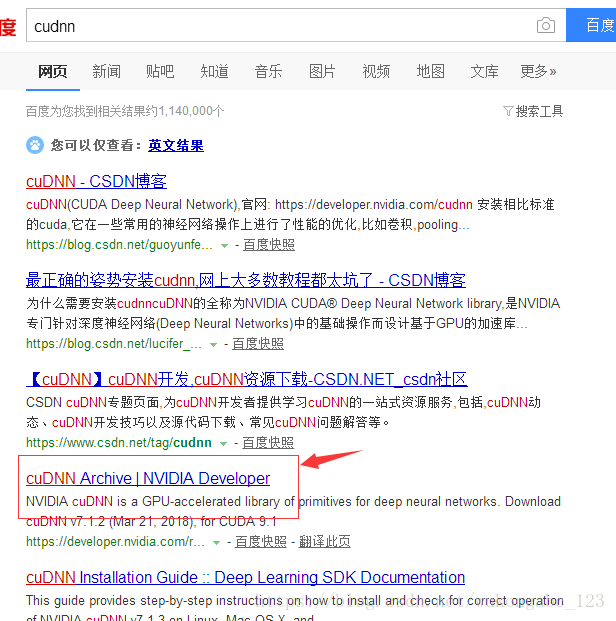Click the https://blog.csdn.net/guoyunfe... URL

119,245
